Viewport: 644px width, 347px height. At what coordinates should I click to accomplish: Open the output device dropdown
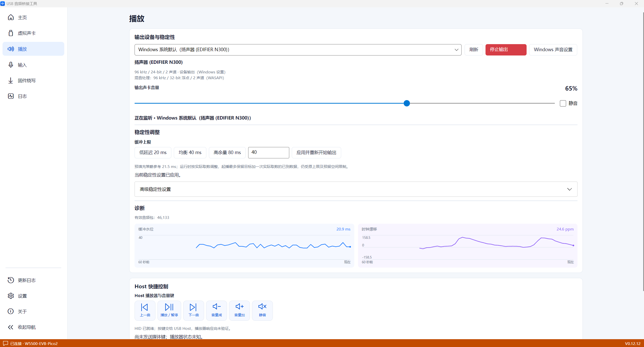(298, 50)
